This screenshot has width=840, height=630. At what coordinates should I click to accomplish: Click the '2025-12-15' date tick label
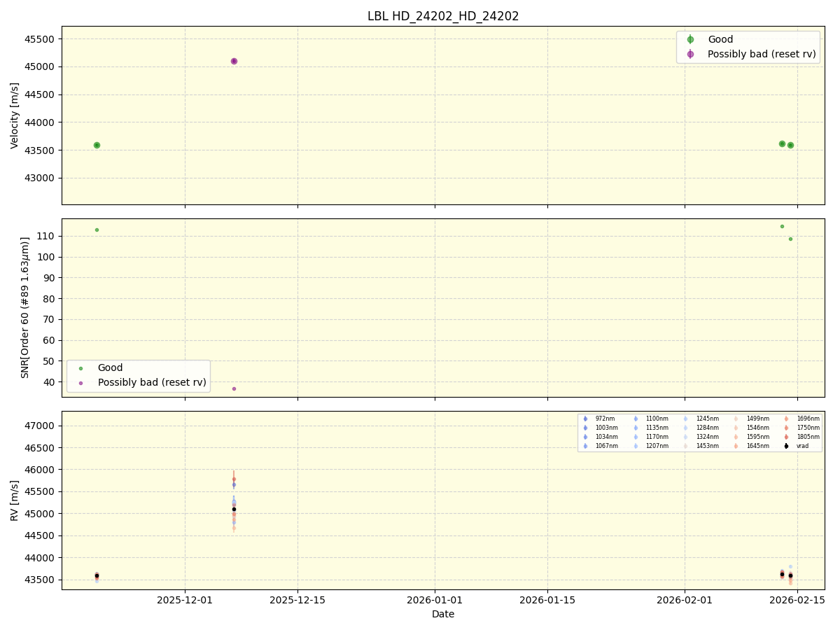(x=297, y=600)
